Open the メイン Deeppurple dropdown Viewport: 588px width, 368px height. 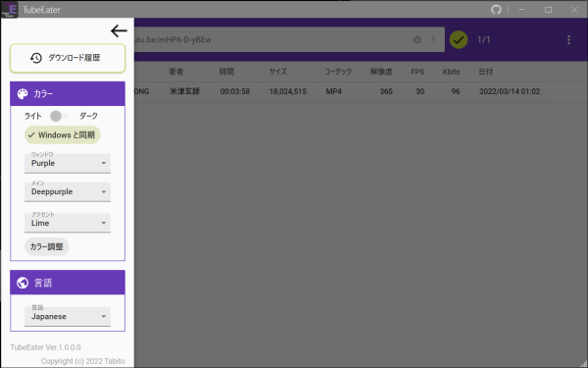click(x=68, y=191)
